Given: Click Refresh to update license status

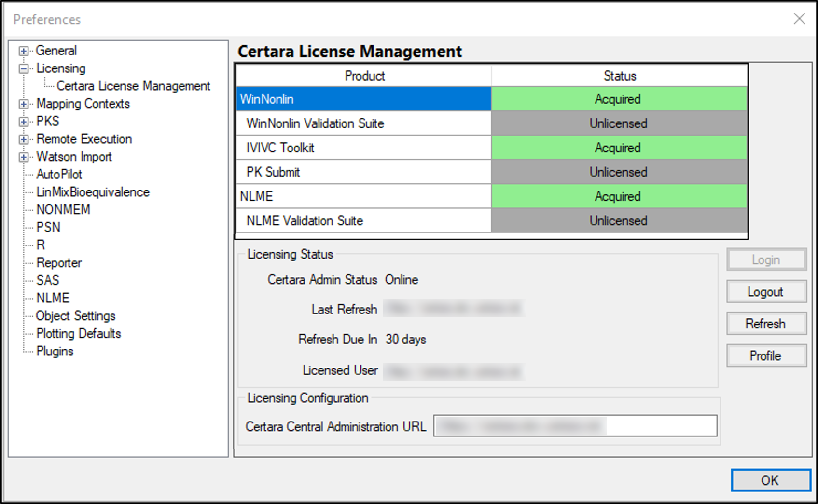Looking at the screenshot, I should click(766, 324).
